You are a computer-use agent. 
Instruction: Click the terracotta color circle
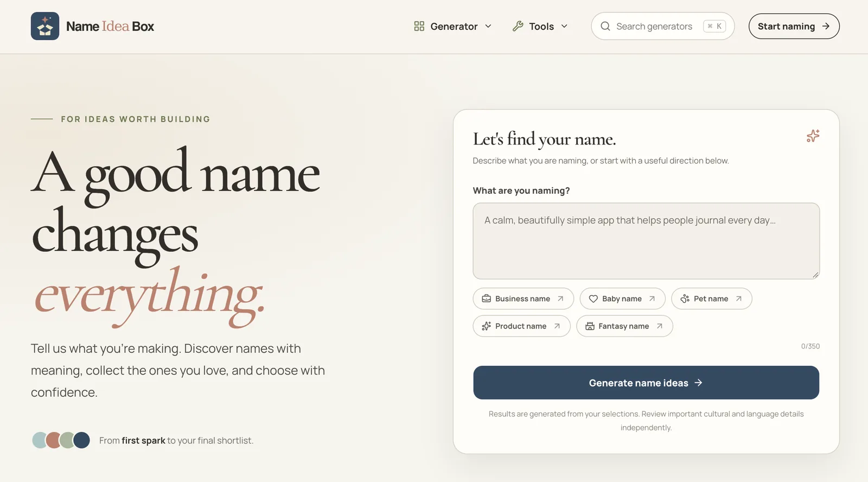point(54,440)
